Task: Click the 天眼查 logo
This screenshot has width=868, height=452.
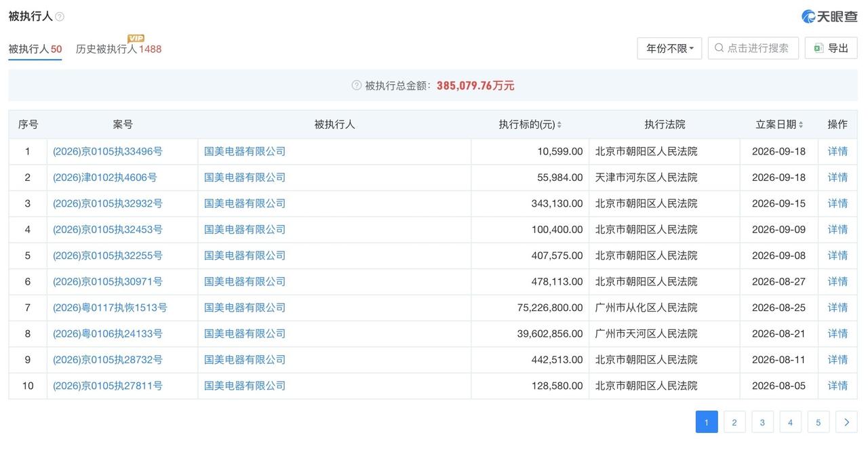Action: pos(829,16)
